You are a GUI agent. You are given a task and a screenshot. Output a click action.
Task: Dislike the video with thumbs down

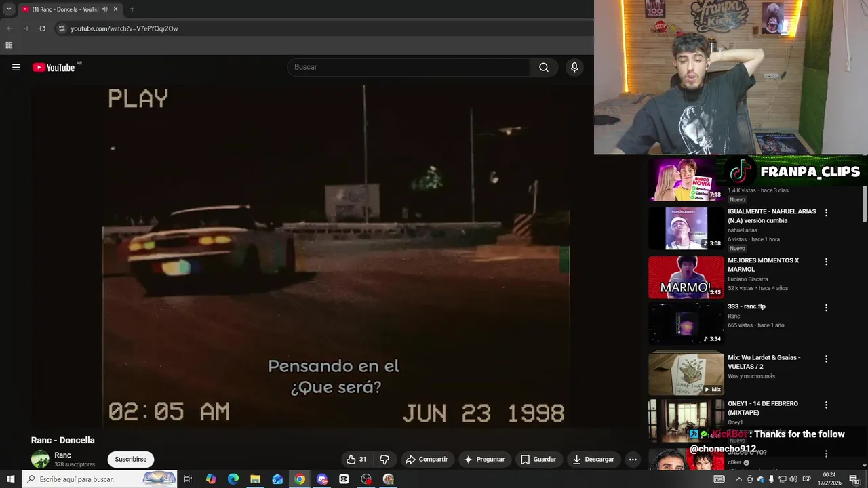tap(384, 459)
